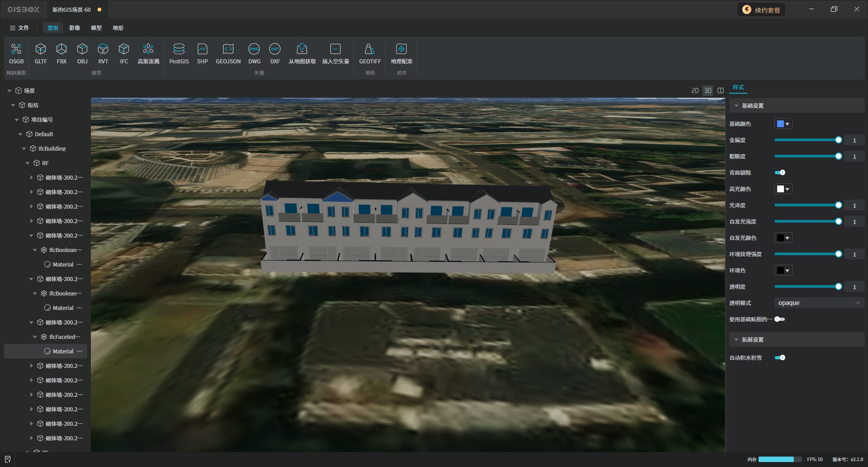Switch viewport to 2D mode
The image size is (868, 467).
(x=695, y=91)
